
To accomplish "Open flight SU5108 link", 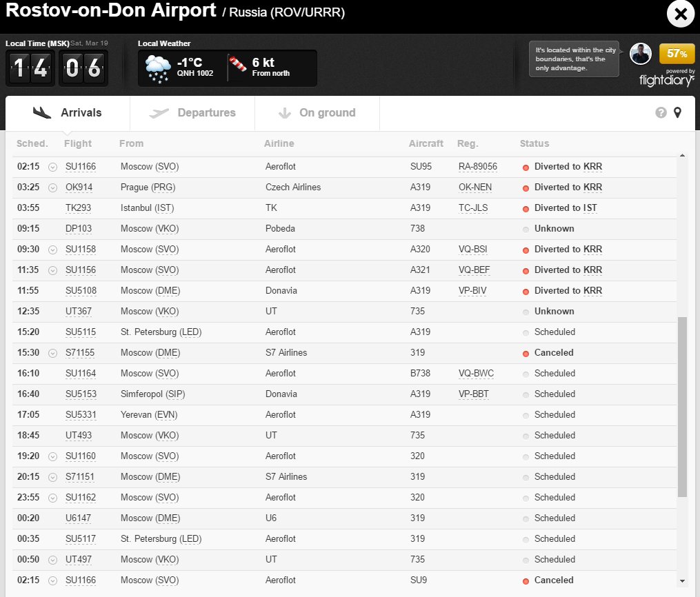I will [81, 290].
